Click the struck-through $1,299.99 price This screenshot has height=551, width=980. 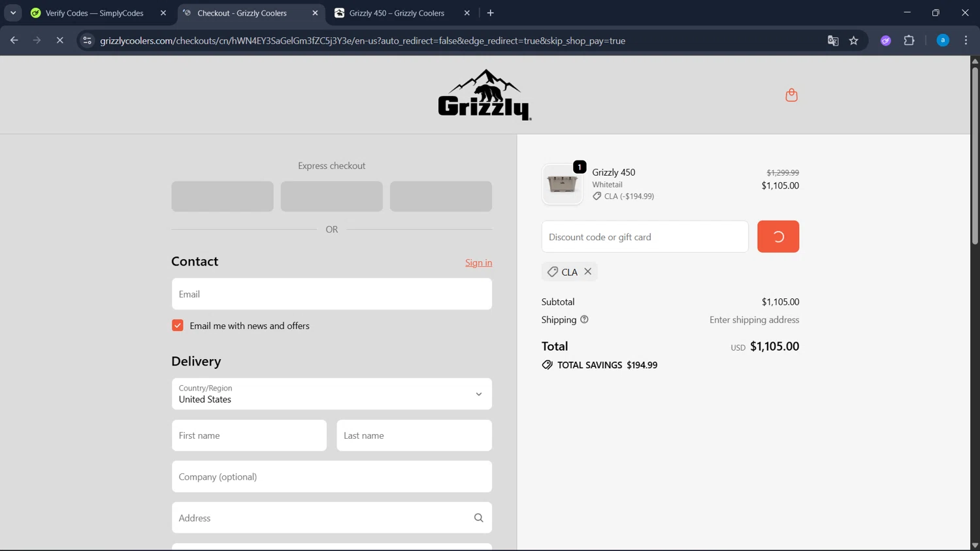coord(783,172)
